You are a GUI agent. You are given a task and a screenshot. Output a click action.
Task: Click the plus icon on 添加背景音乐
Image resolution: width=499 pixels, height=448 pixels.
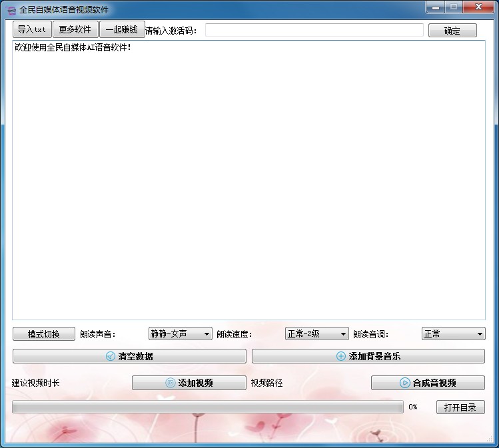pos(341,356)
